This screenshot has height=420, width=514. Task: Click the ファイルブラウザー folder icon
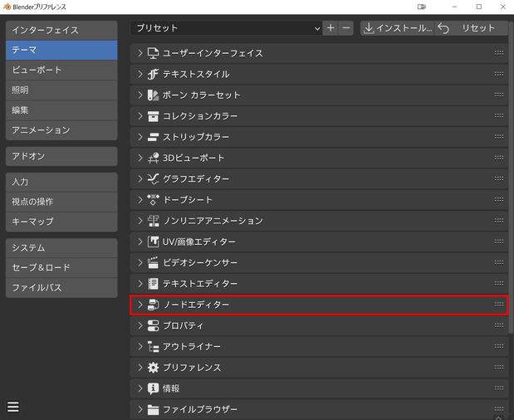153,409
